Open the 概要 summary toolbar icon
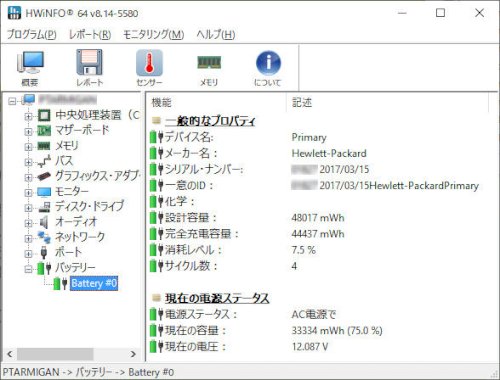This screenshot has width=500, height=380. pos(30,63)
